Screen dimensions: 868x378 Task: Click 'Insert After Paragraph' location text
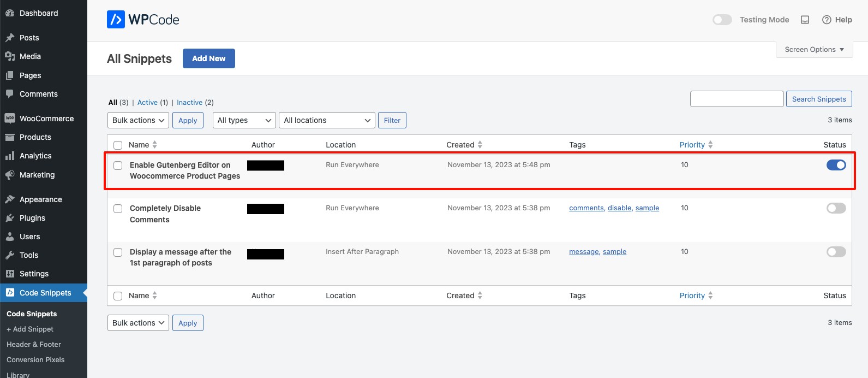[x=362, y=252]
